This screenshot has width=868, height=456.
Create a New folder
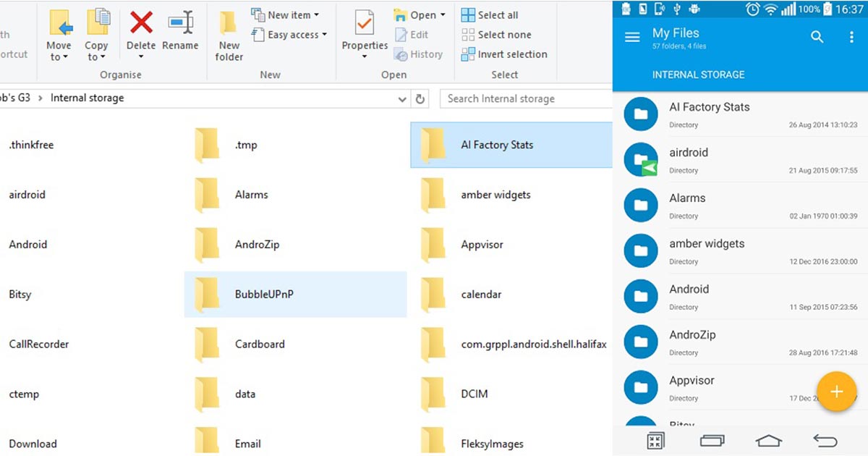(x=229, y=34)
